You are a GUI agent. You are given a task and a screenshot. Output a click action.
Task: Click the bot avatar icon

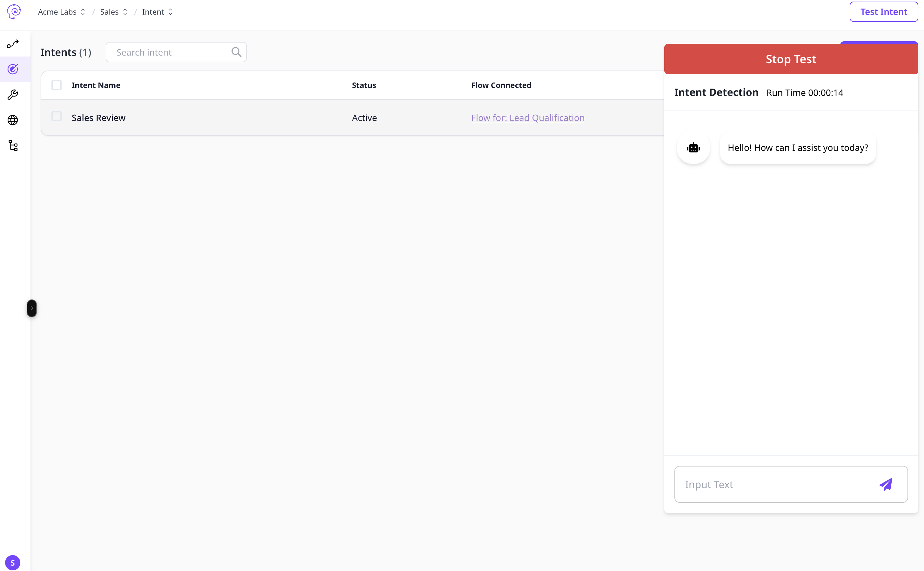point(693,148)
